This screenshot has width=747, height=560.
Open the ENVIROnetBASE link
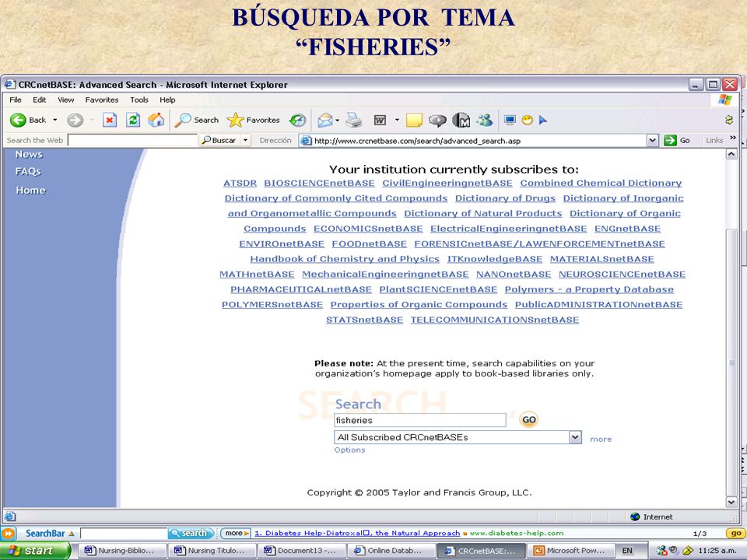click(x=282, y=243)
